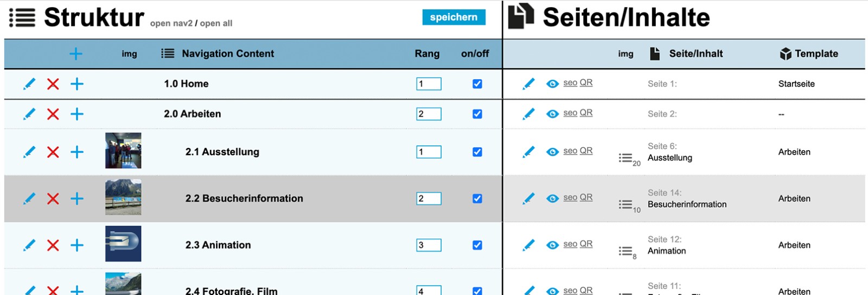Expand everything with open all link

[216, 23]
